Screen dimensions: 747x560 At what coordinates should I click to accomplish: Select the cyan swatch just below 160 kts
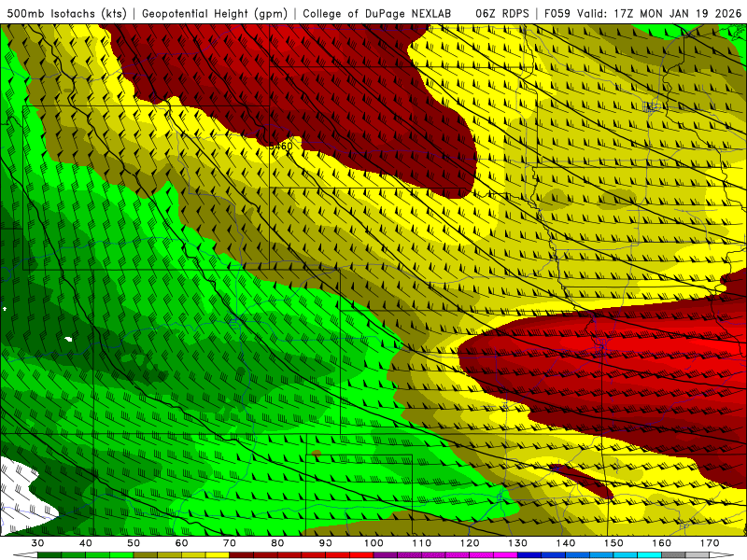click(650, 555)
